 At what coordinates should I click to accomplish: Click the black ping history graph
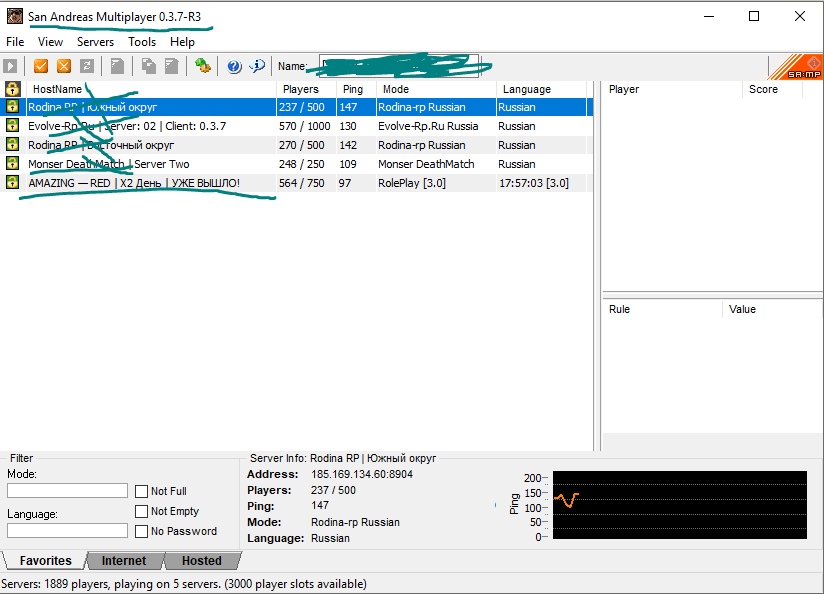679,505
